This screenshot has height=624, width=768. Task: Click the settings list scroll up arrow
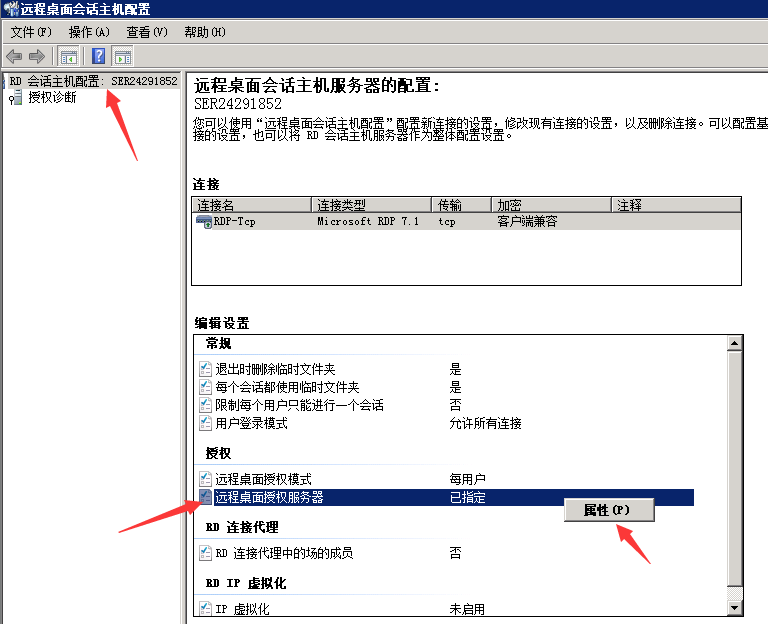735,343
